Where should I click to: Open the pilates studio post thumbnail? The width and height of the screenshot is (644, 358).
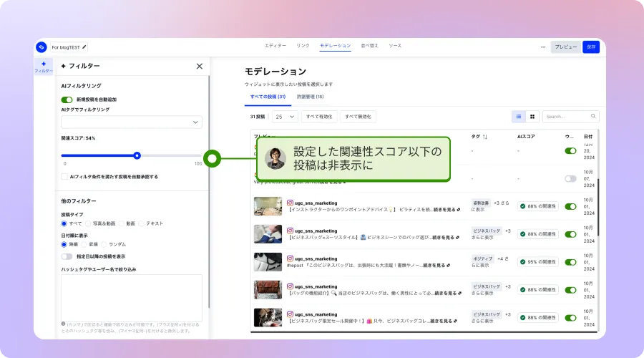(268, 206)
